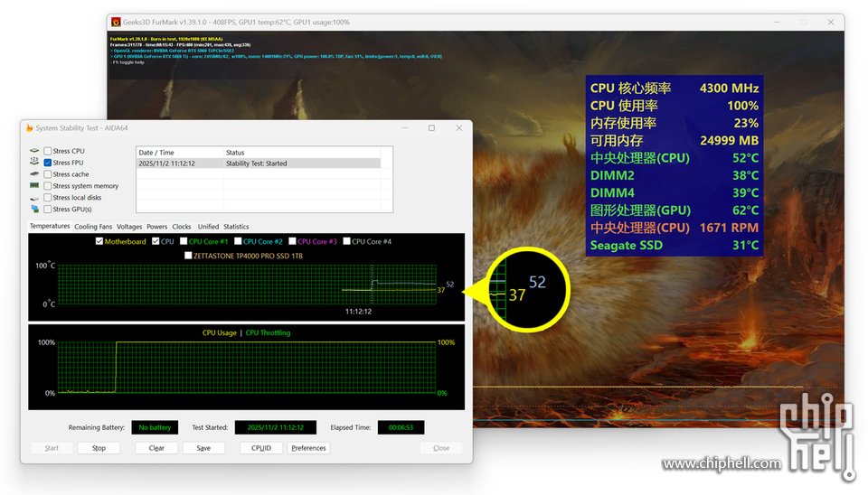Enable ZETTASTONE TP4000 PRO SSD temperature checkbox
Image resolution: width=868 pixels, height=495 pixels.
click(x=188, y=256)
